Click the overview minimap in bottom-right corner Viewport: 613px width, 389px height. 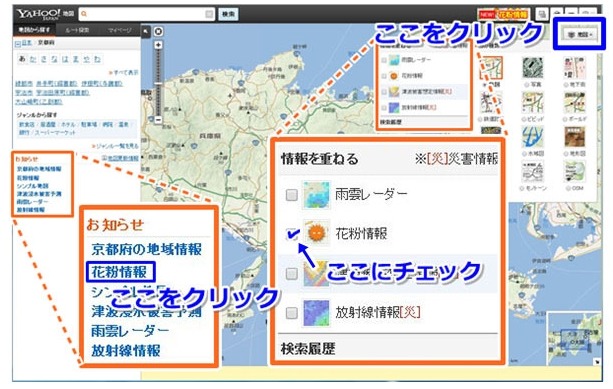pyautogui.click(x=574, y=339)
